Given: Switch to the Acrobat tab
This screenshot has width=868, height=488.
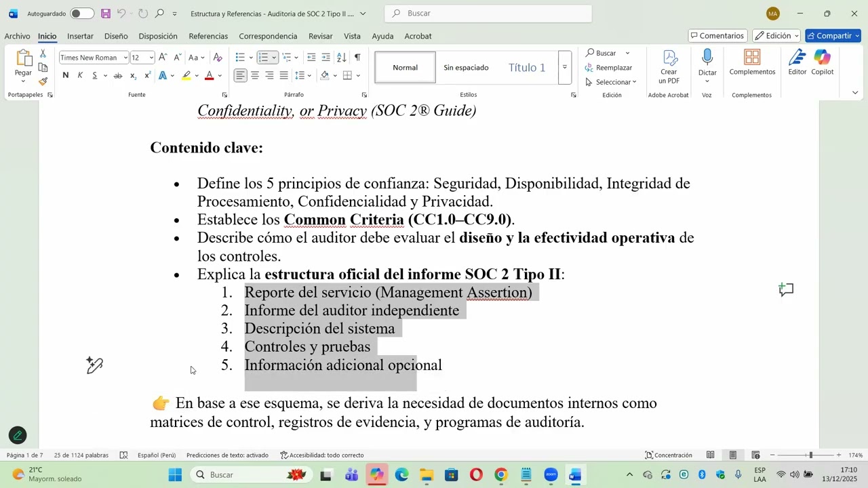Looking at the screenshot, I should 418,36.
